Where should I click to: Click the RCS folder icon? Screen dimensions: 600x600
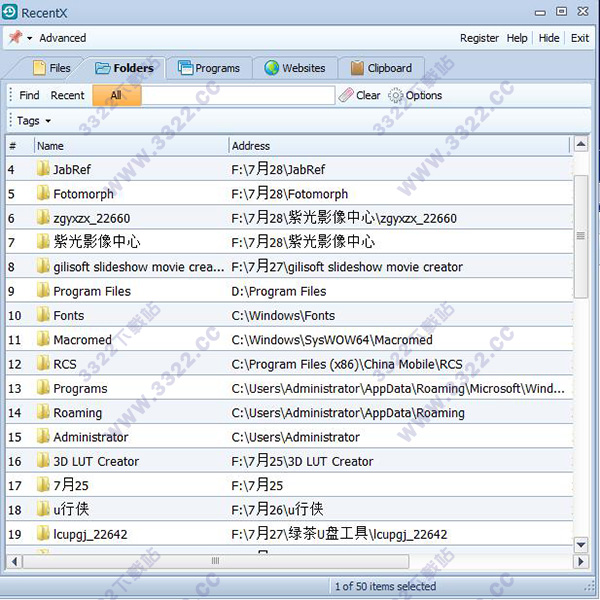43,363
